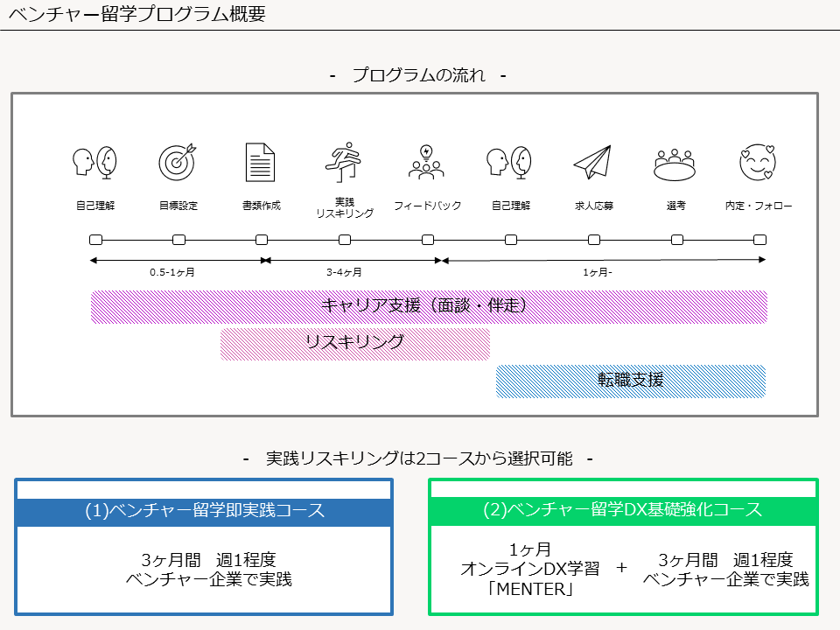Image resolution: width=840 pixels, height=630 pixels.
Task: Click the オンラインDX学習「MENTER」 text
Action: tap(530, 578)
